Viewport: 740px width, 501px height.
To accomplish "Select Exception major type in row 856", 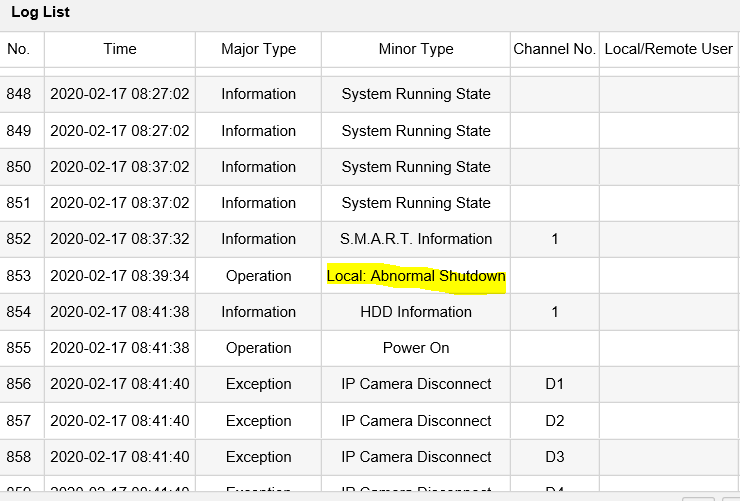I will (258, 384).
